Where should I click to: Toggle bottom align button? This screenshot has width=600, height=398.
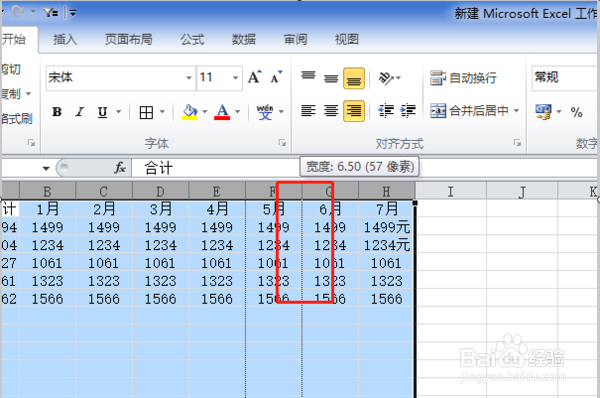pos(354,78)
